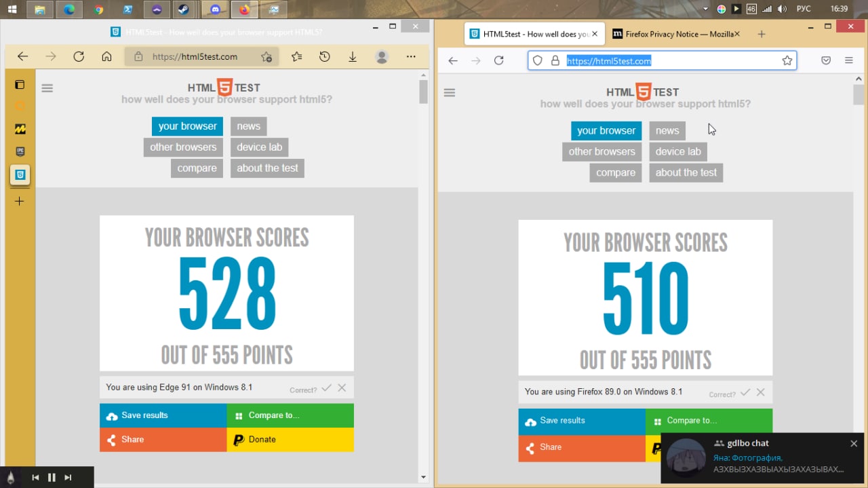
Task: Add a new tab in the Edge sidebar
Action: (20, 201)
